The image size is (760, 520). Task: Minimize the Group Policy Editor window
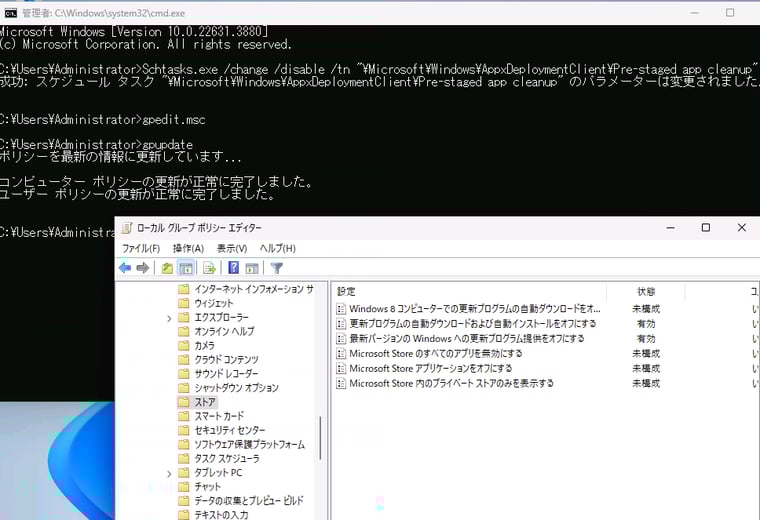tap(670, 227)
